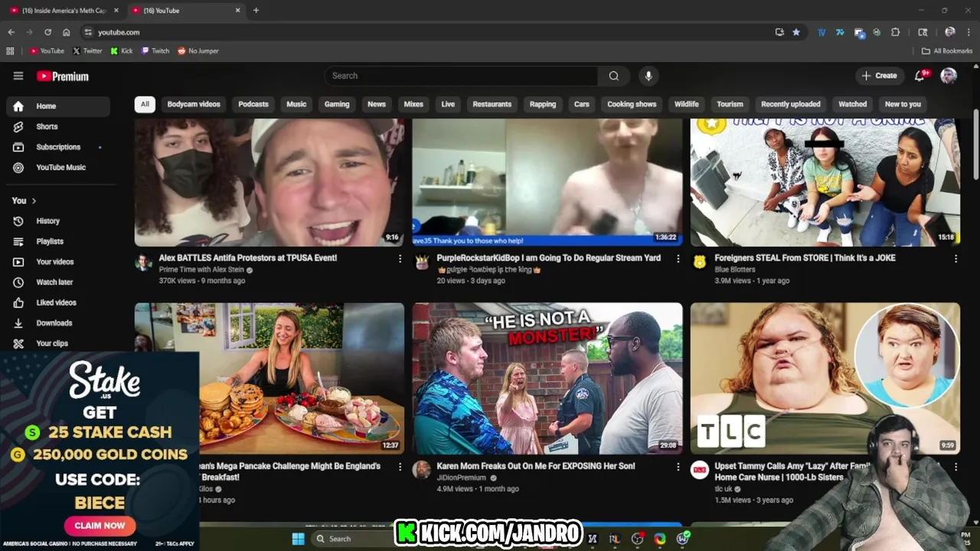
Task: Reload the page in the browser
Action: [x=47, y=32]
